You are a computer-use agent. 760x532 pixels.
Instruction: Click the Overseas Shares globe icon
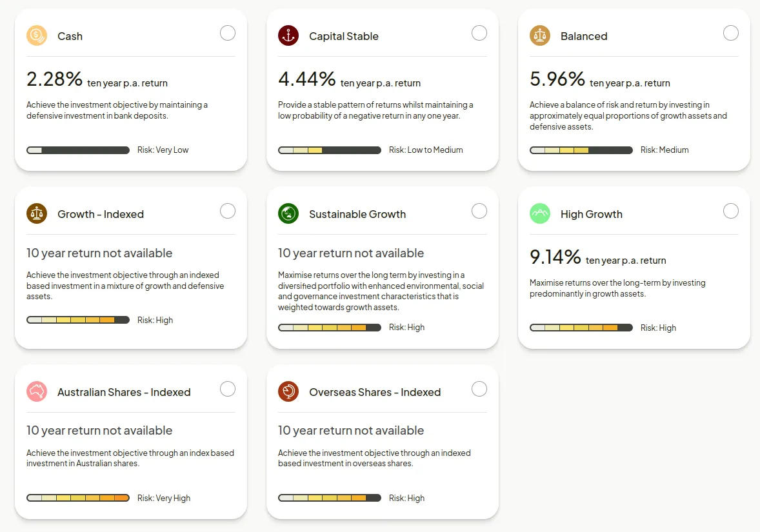point(288,391)
